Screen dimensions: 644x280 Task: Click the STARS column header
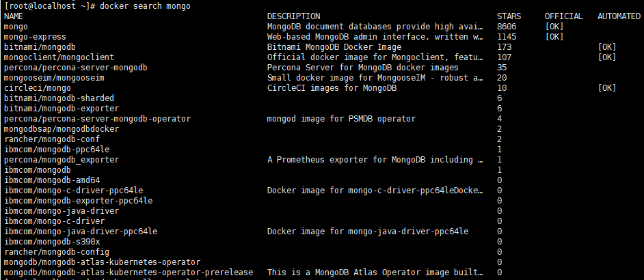click(508, 16)
